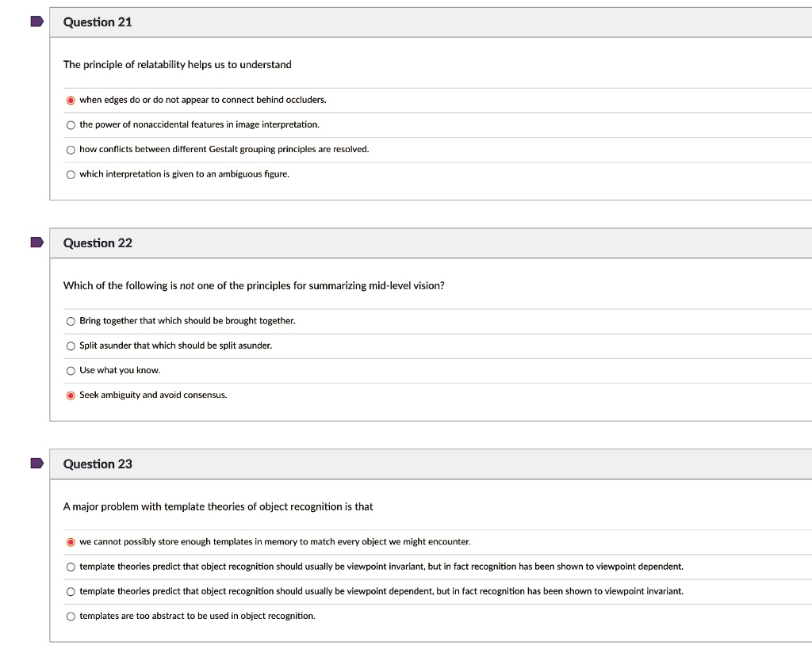
Task: Choose 'the power of nonaccidental features' option
Action: coord(71,125)
